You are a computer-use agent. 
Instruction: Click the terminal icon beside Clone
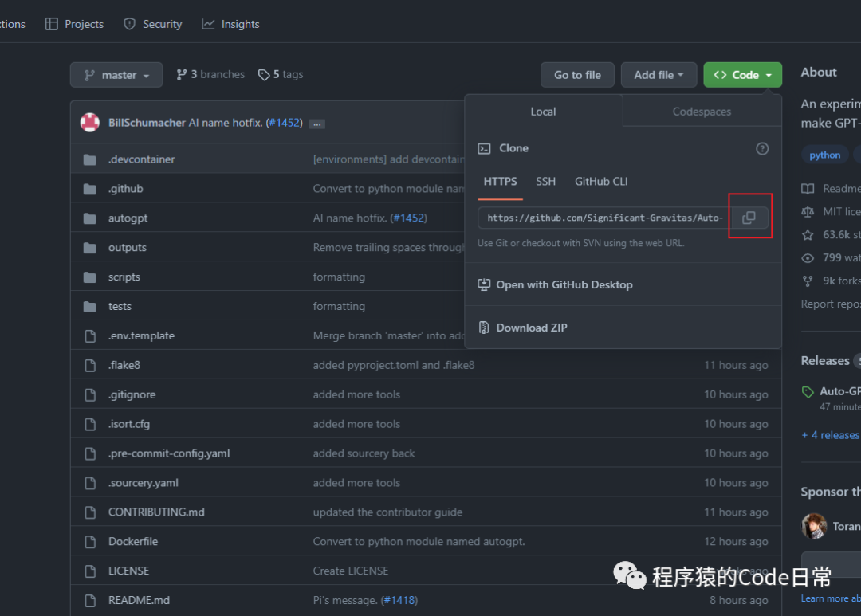tap(484, 148)
